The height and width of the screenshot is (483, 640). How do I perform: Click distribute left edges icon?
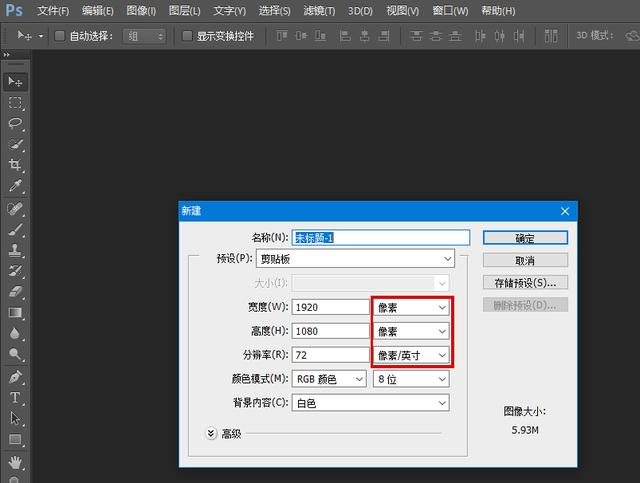point(480,36)
